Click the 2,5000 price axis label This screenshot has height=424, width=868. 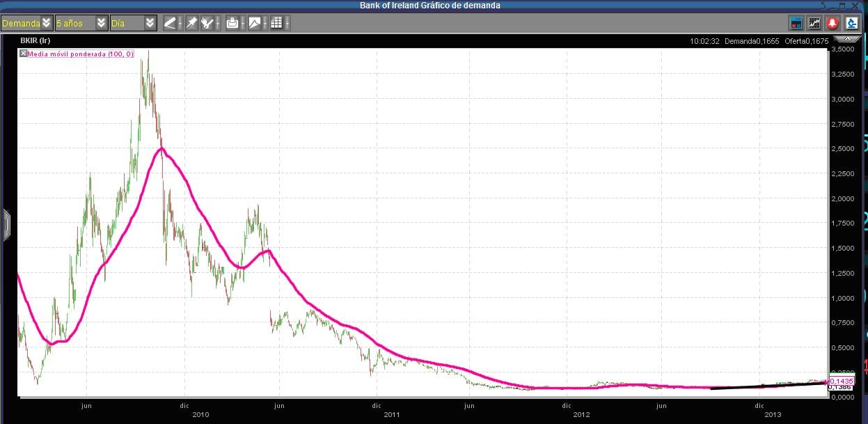(x=844, y=149)
